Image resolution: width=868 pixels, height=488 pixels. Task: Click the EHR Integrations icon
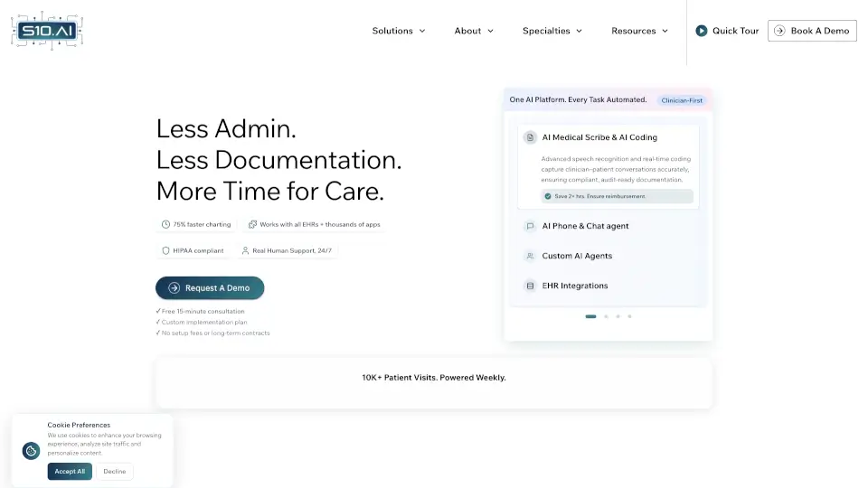[531, 286]
